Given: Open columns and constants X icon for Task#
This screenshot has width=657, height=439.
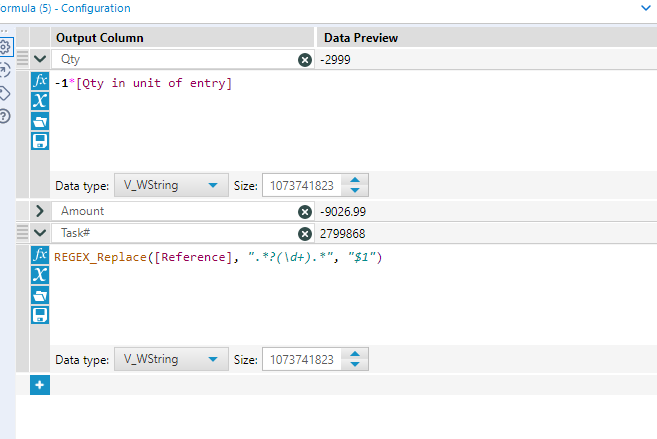Looking at the screenshot, I should (40, 275).
